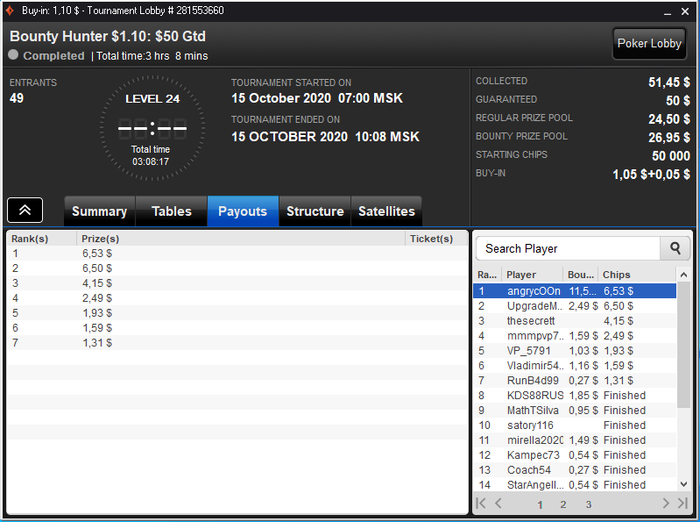The width and height of the screenshot is (700, 522).
Task: Open page 2 of player list
Action: click(563, 505)
